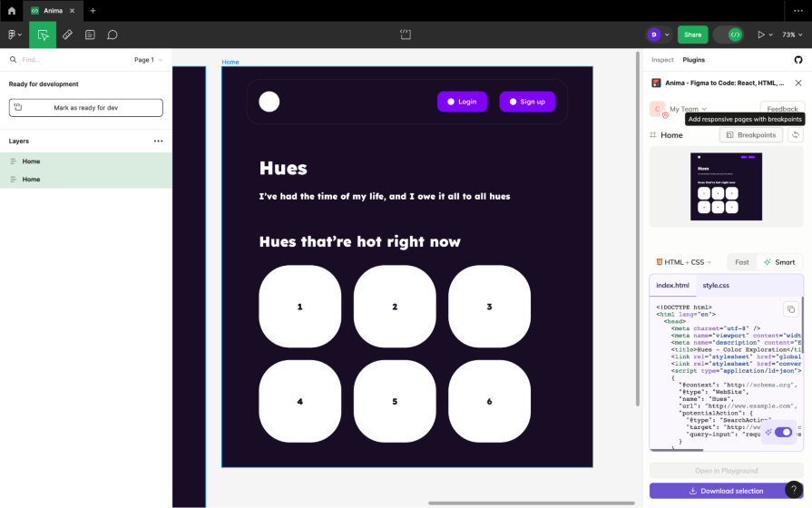Open the Page 1 page selector
The height and width of the screenshot is (508, 812).
coord(148,60)
